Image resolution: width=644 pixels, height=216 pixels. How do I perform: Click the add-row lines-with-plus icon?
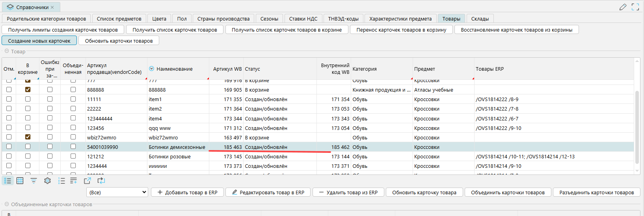74,181
